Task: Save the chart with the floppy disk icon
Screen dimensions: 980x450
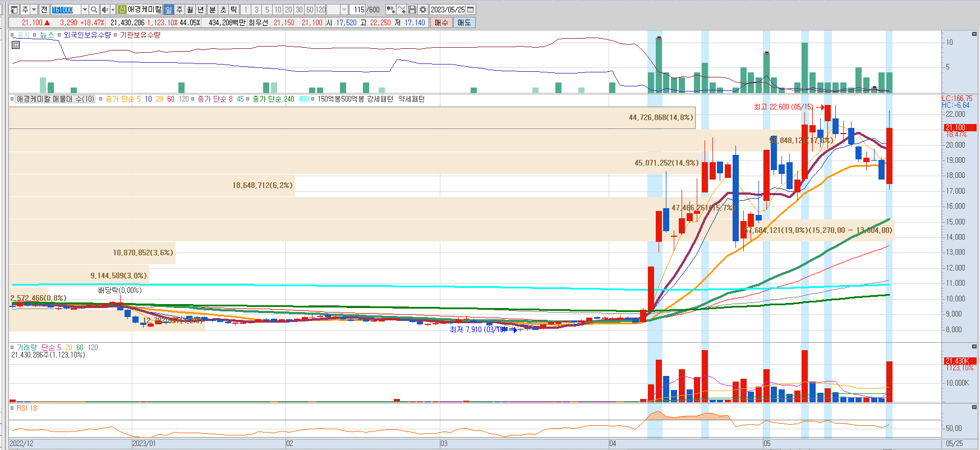Action: click(412, 10)
